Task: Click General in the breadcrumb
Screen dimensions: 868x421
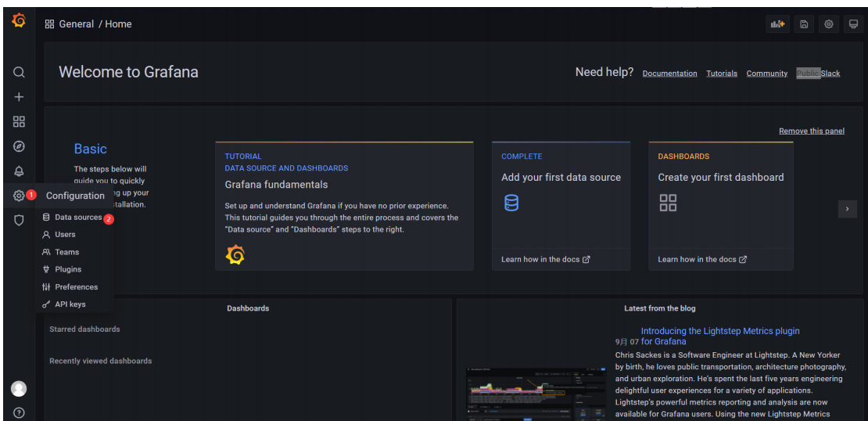Action: click(77, 24)
